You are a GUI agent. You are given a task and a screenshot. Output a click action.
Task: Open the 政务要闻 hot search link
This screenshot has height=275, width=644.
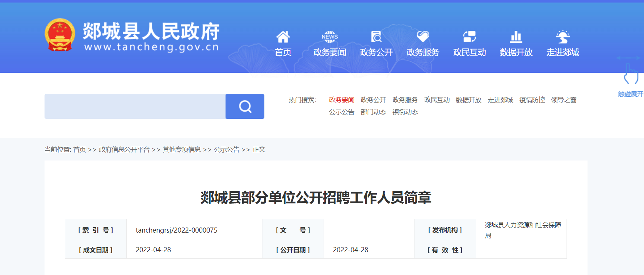coord(341,100)
